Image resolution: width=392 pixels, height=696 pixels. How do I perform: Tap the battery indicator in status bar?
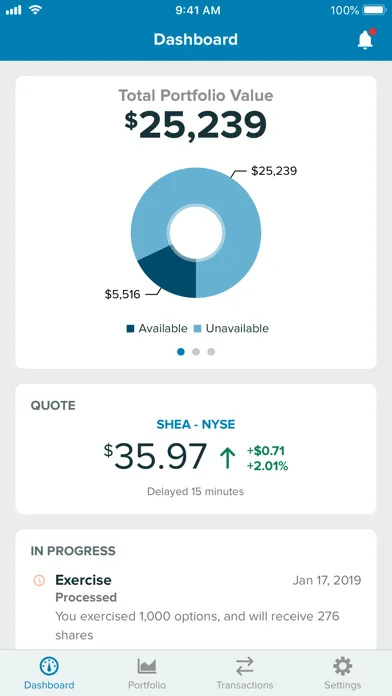pyautogui.click(x=374, y=10)
